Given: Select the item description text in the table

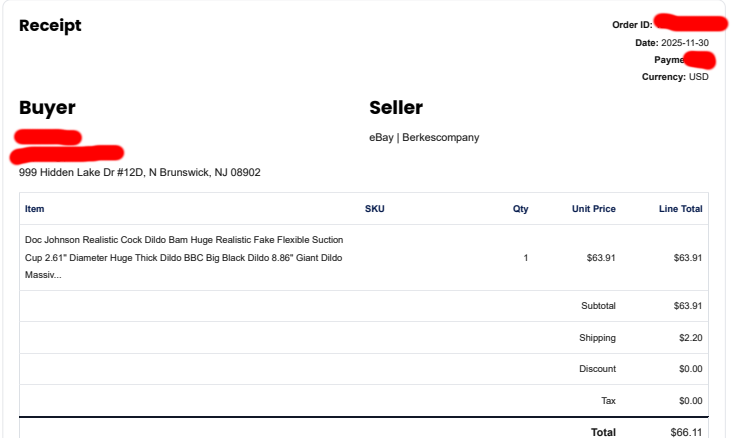Looking at the screenshot, I should (x=184, y=257).
